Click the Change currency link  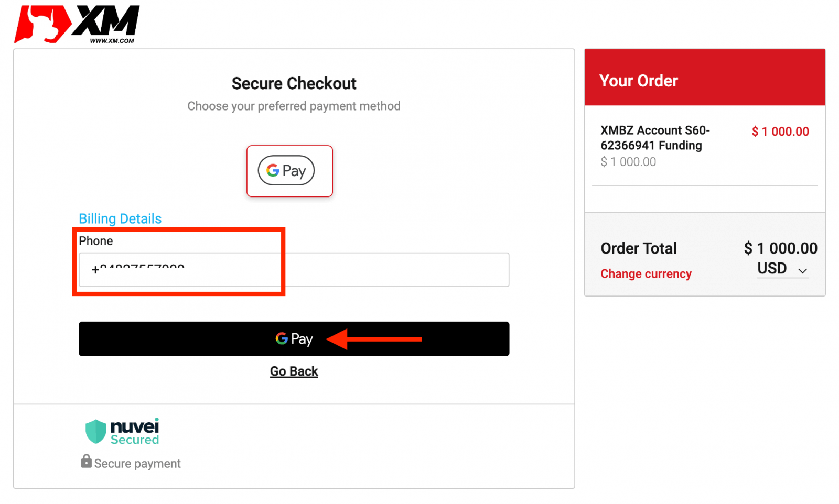point(646,273)
